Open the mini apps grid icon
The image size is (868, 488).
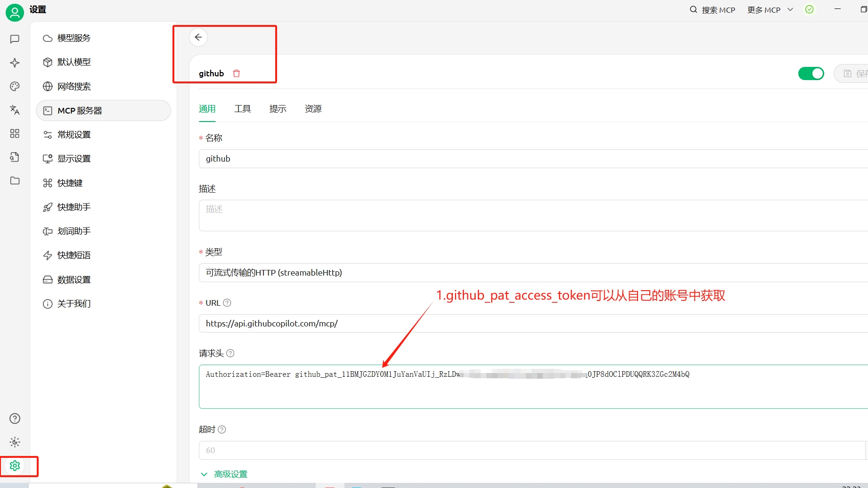pyautogui.click(x=15, y=134)
